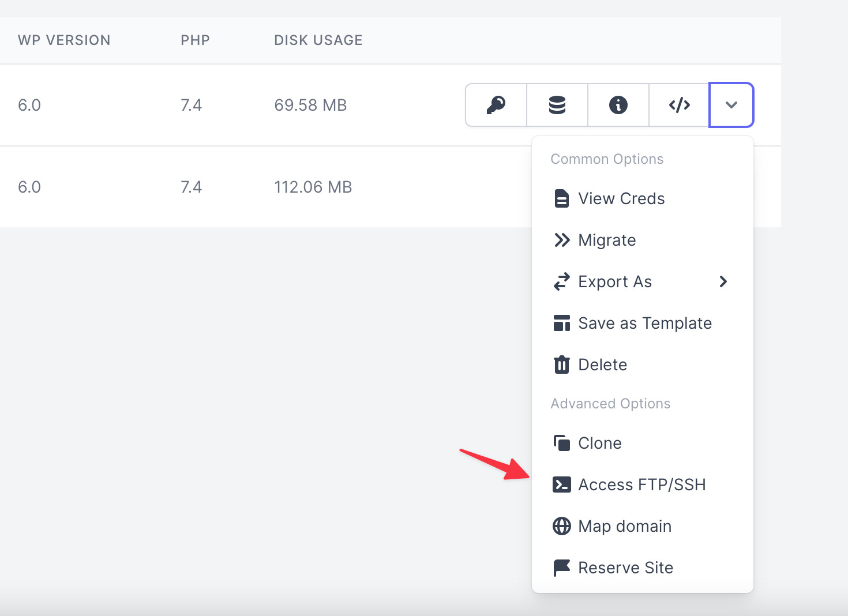Image resolution: width=848 pixels, height=616 pixels.
Task: Click the Migrate double-arrow icon
Action: click(562, 240)
